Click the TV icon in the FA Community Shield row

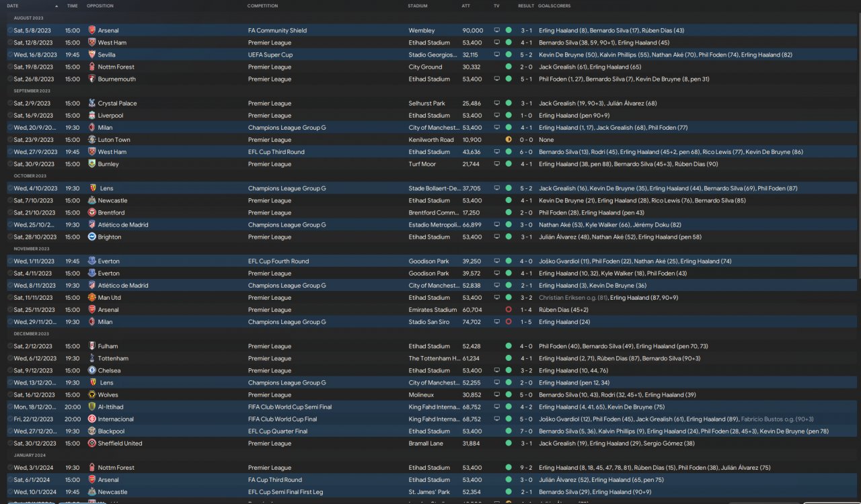click(x=497, y=30)
